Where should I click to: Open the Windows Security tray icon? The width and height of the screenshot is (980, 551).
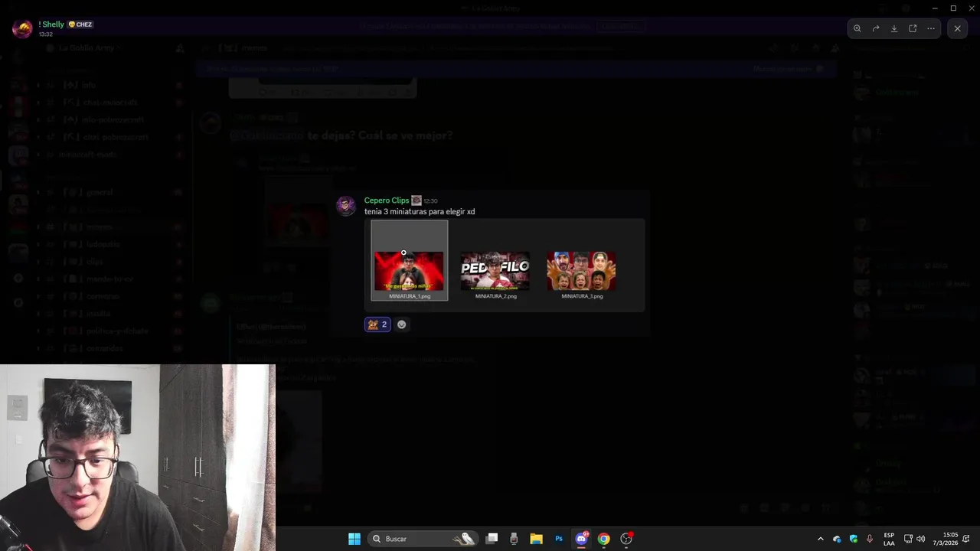coord(854,539)
